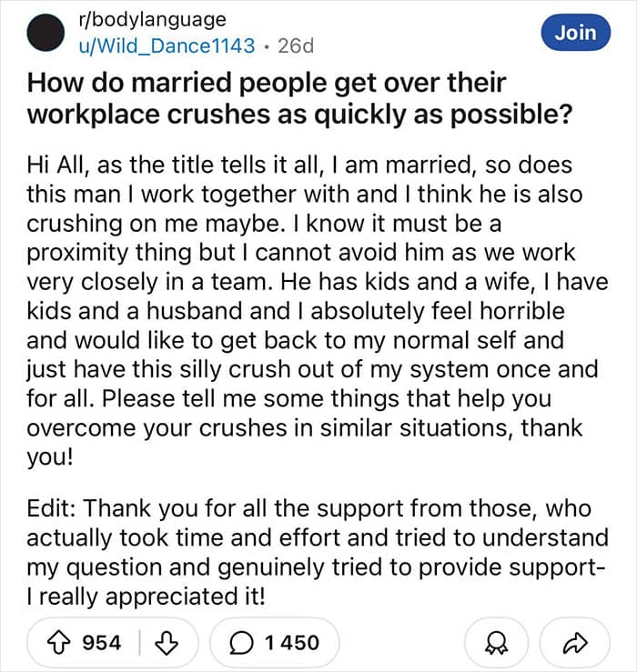Image resolution: width=637 pixels, height=672 pixels.
Task: Join the r/bodylanguage community
Action: pyautogui.click(x=574, y=33)
